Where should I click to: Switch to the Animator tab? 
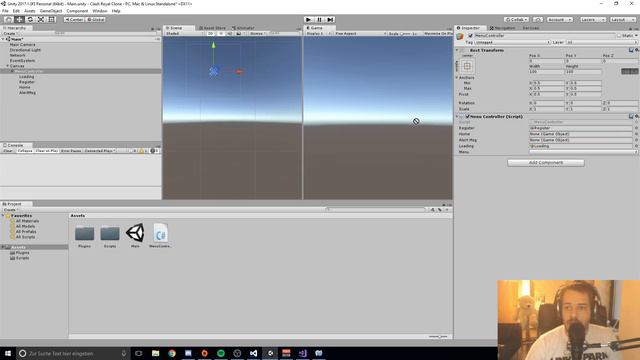[244, 28]
